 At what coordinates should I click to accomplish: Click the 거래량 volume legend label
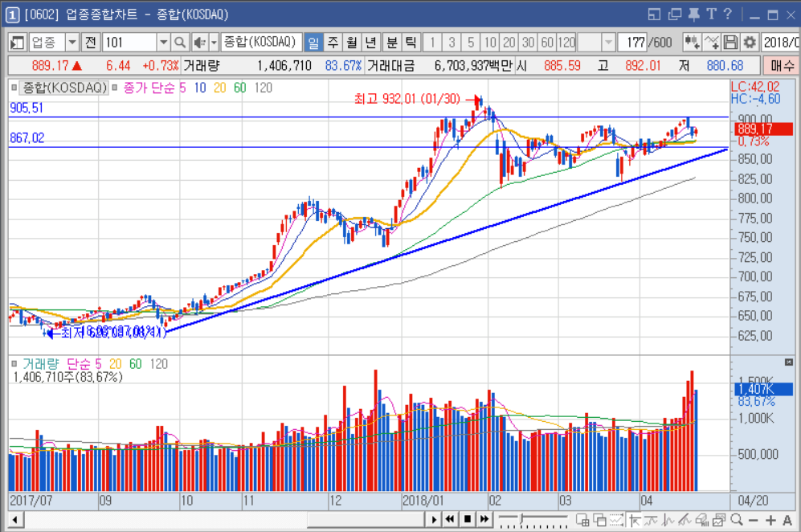(x=42, y=364)
